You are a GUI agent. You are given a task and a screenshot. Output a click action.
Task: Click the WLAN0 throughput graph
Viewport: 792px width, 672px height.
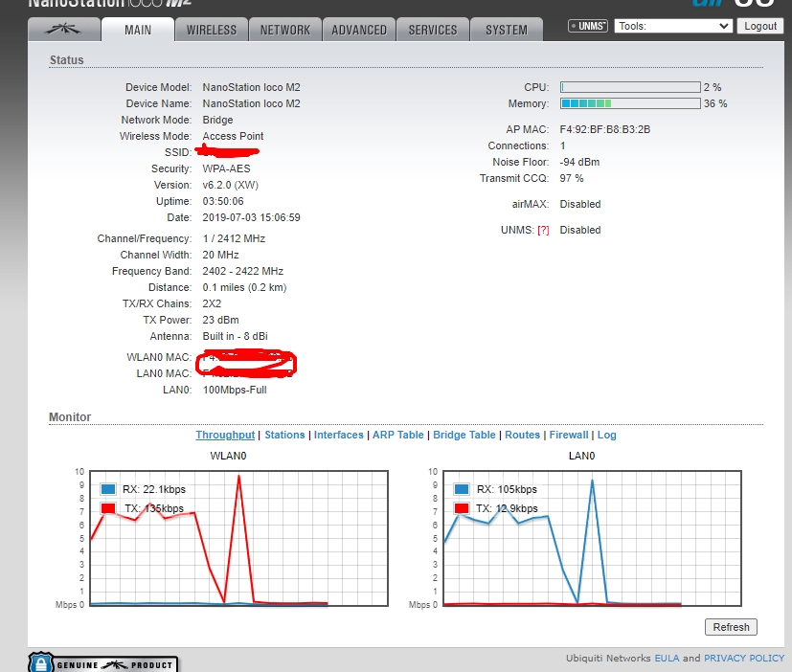[238, 538]
